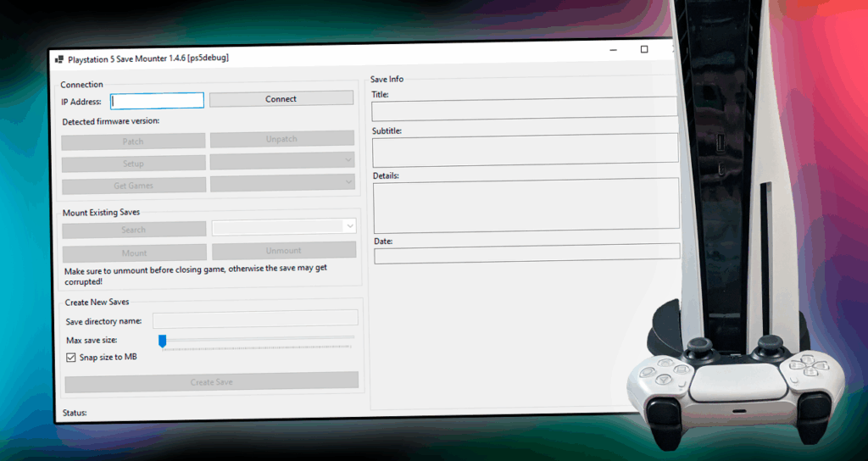Maximize the Save Mounter window
The width and height of the screenshot is (868, 461).
tap(644, 50)
